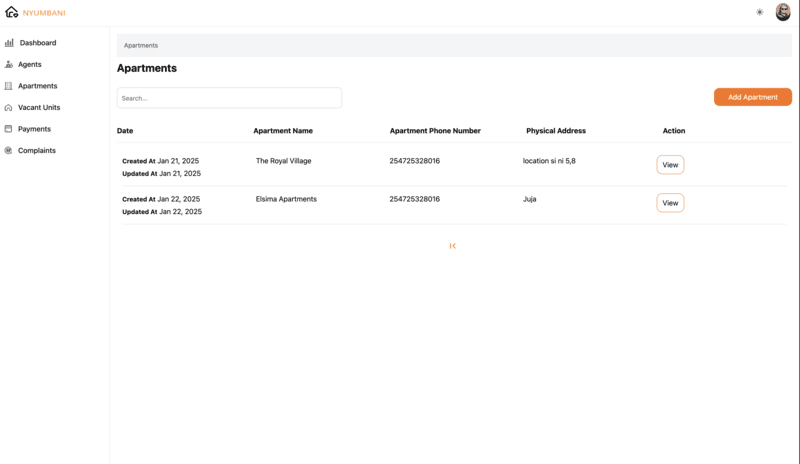This screenshot has height=464, width=800.
Task: Click the Dashboard bar chart icon
Action: (9, 43)
